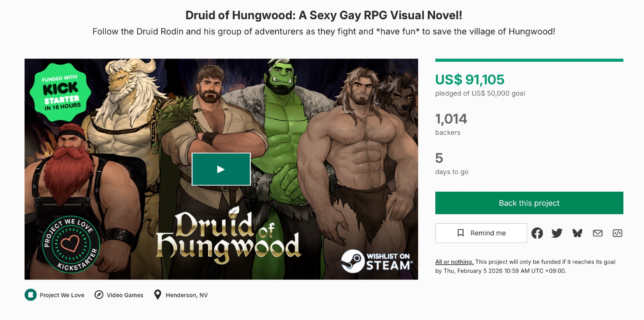Click the Funded with Kickstarter badge
This screenshot has height=320, width=644.
(x=60, y=92)
